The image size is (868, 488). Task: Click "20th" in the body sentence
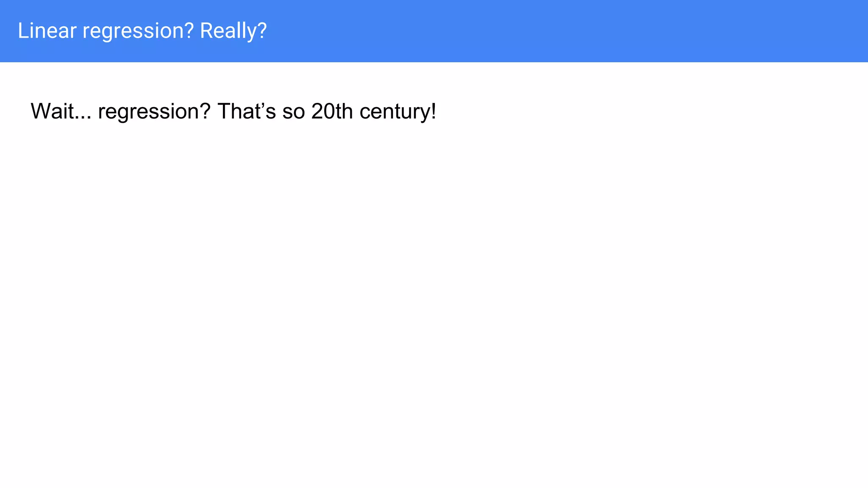[332, 111]
